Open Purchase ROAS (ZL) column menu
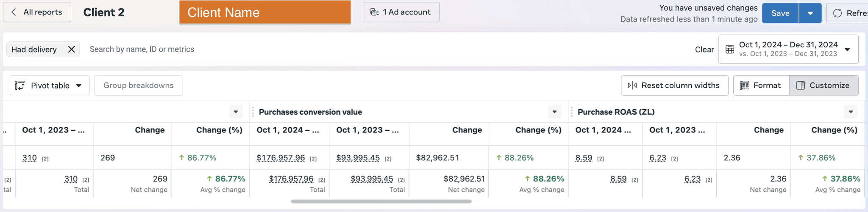 point(851,112)
